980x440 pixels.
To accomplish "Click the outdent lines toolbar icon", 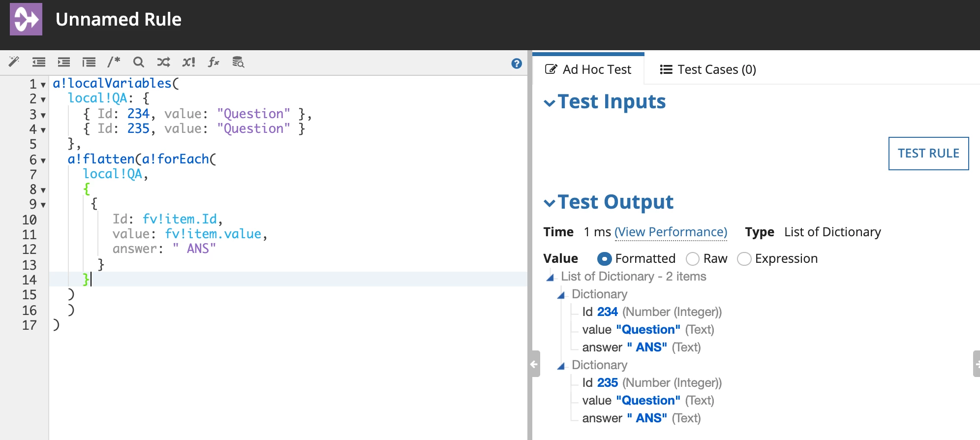I will [x=39, y=62].
